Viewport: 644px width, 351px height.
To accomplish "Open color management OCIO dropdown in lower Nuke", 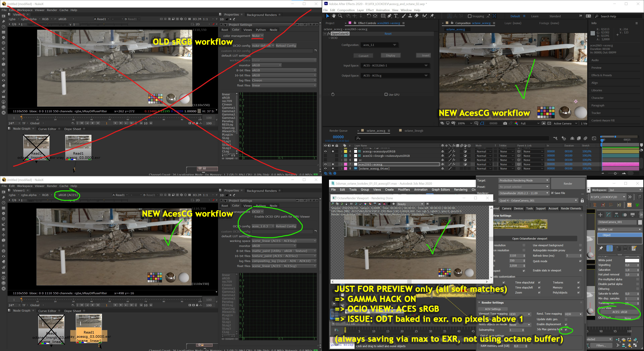I will pos(257,212).
